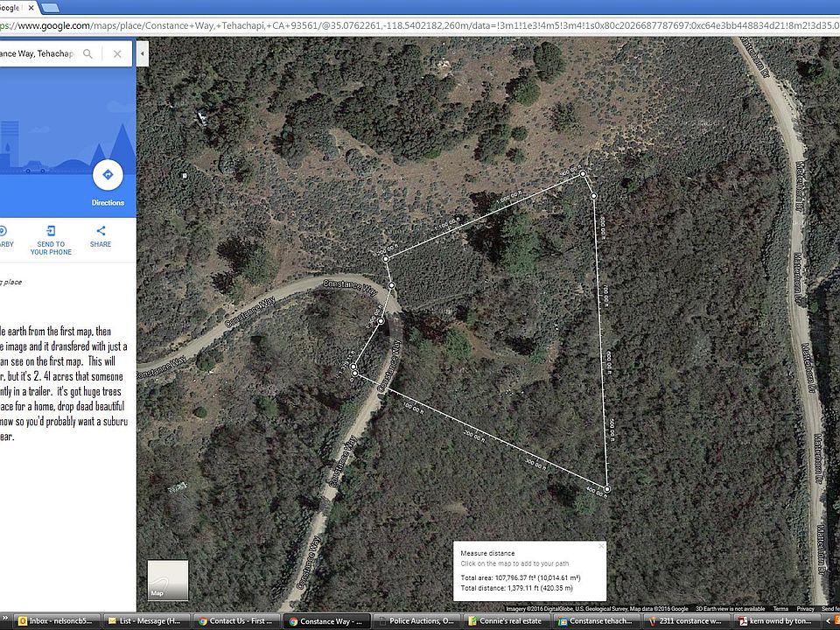
Task: Close the Measure distance dialog
Action: click(x=600, y=545)
